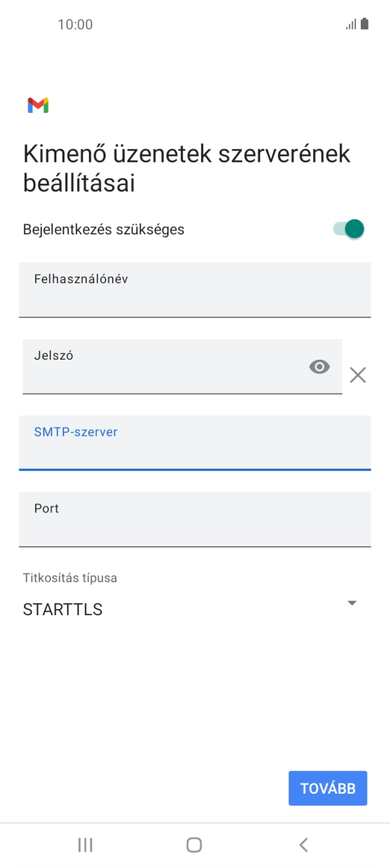Tap the signal strength icon in status bar
This screenshot has height=868, width=390.
350,24
